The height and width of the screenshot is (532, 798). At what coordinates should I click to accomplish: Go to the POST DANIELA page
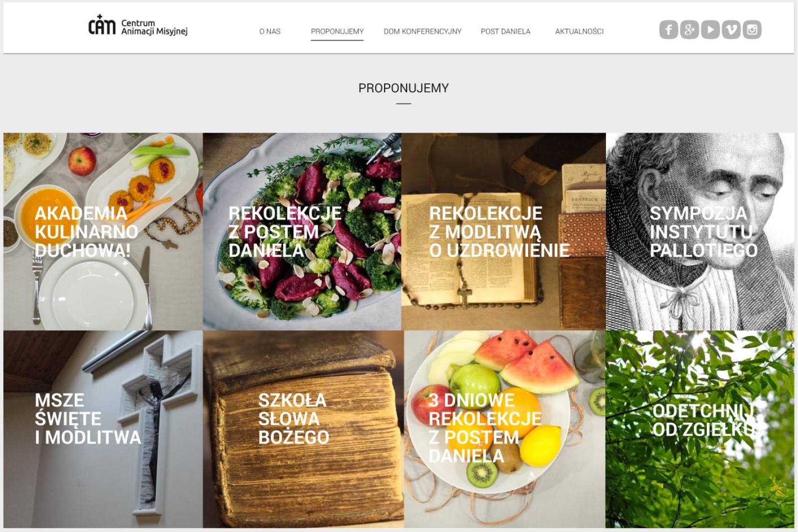tap(505, 31)
